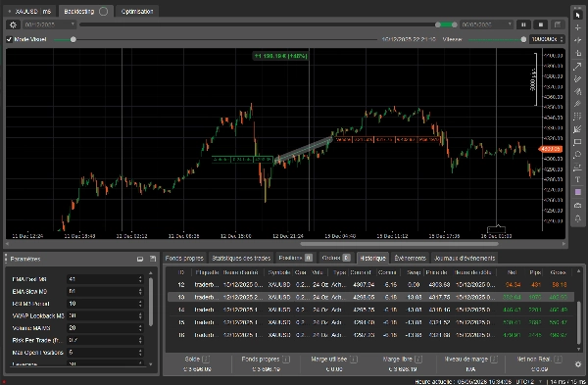Click info icon next to Marge libre
This screenshot has width=588, height=385.
tap(418, 360)
